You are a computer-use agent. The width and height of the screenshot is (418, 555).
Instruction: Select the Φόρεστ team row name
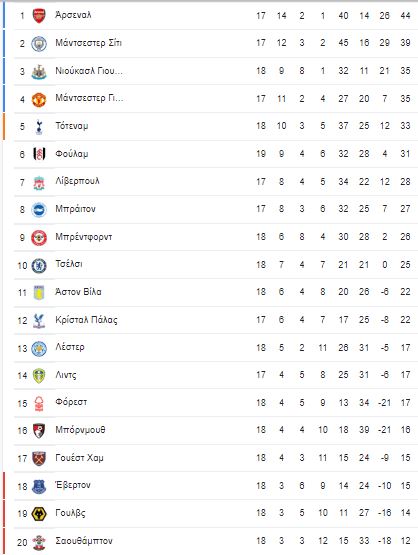(x=71, y=402)
